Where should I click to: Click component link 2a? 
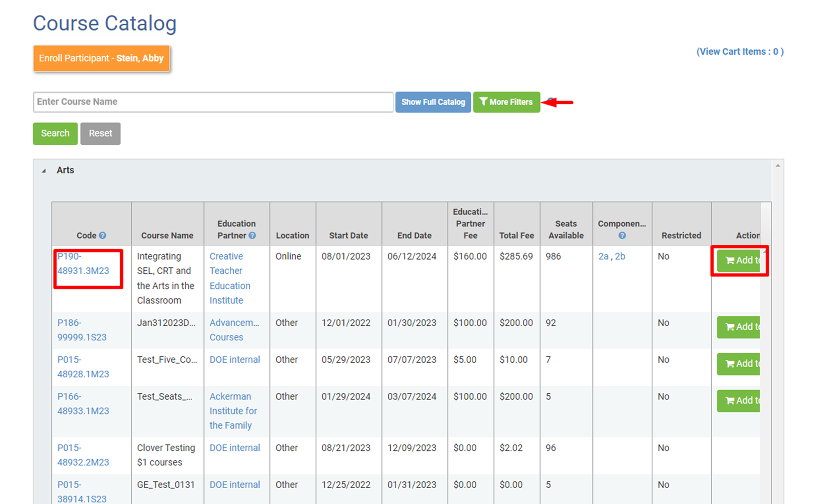click(603, 256)
